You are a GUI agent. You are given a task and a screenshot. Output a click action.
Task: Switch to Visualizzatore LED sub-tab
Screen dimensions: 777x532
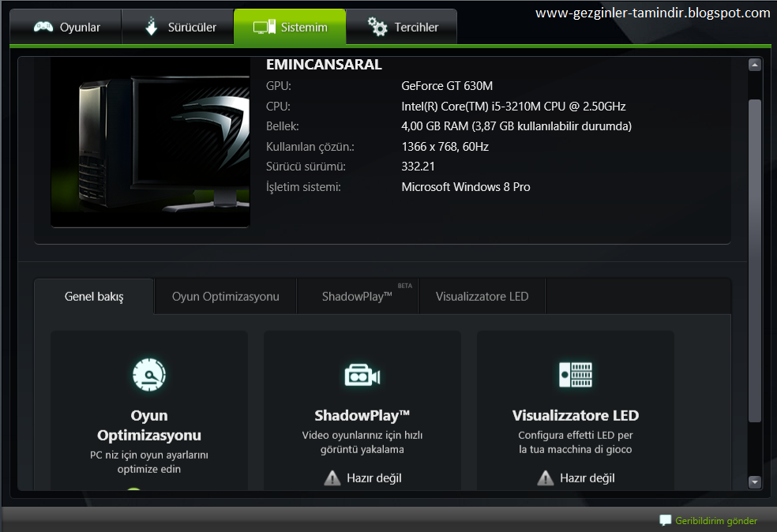click(482, 296)
